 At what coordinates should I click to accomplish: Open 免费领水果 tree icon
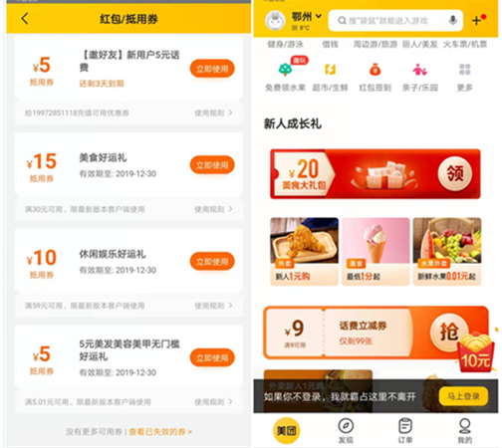(x=285, y=70)
